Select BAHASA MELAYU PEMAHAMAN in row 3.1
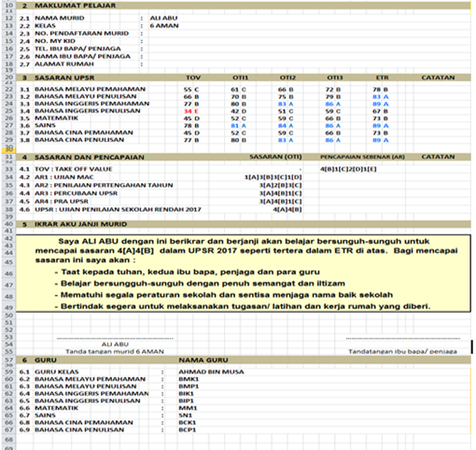Image resolution: width=476 pixels, height=450 pixels. (90, 90)
